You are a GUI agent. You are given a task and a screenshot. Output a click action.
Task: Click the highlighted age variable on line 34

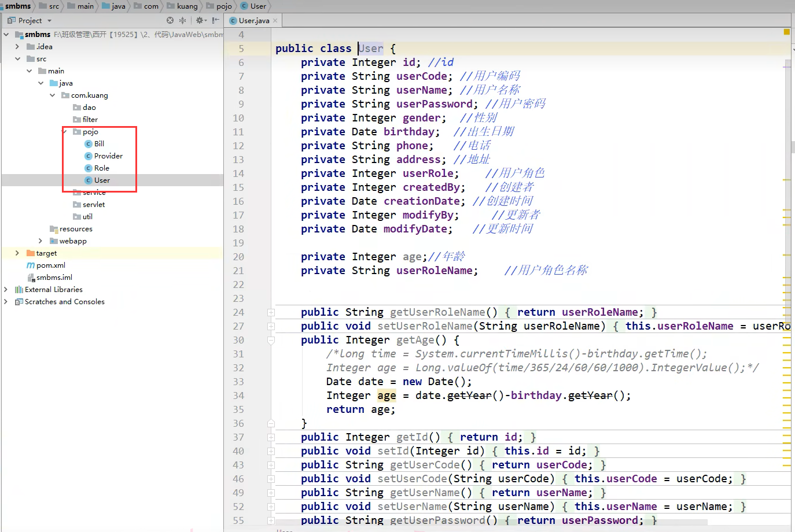click(387, 396)
